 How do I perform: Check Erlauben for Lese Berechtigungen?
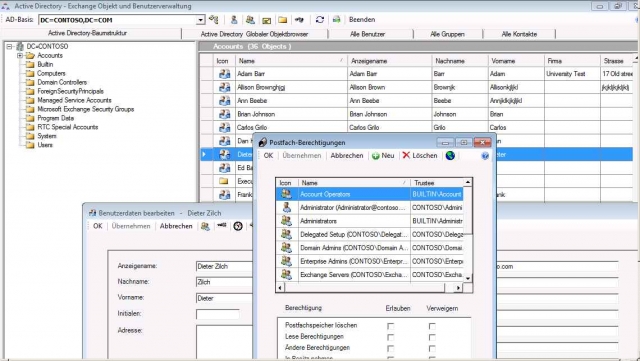391,337
